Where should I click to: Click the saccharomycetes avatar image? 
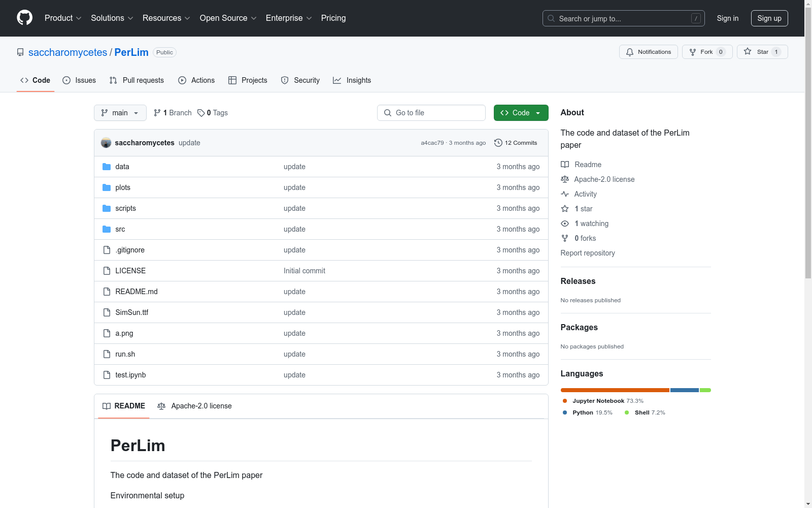point(106,143)
